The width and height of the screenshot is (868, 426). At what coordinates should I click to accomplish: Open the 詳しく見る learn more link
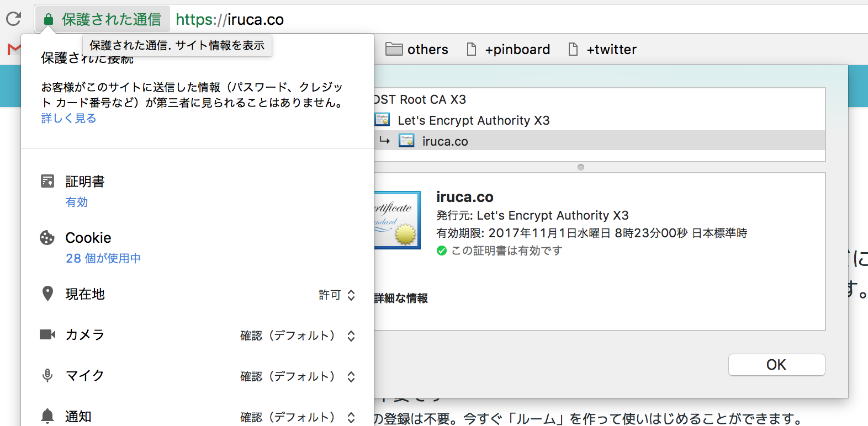coord(68,118)
